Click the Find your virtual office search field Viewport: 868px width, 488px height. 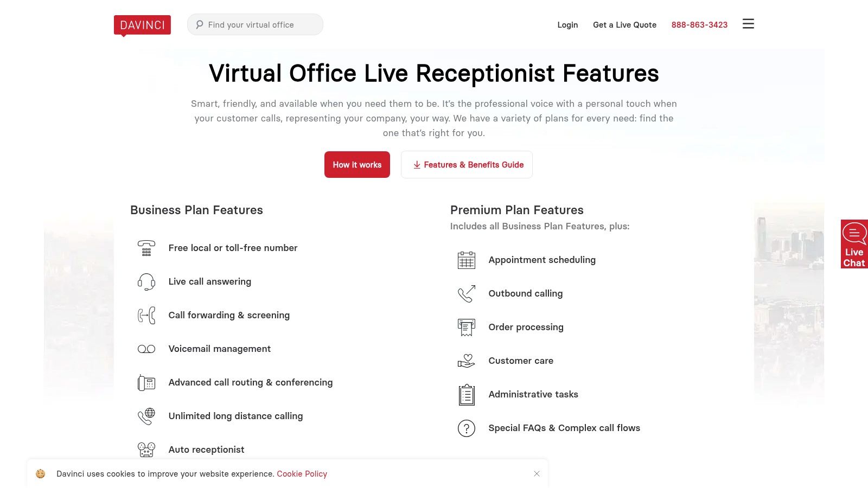[255, 24]
